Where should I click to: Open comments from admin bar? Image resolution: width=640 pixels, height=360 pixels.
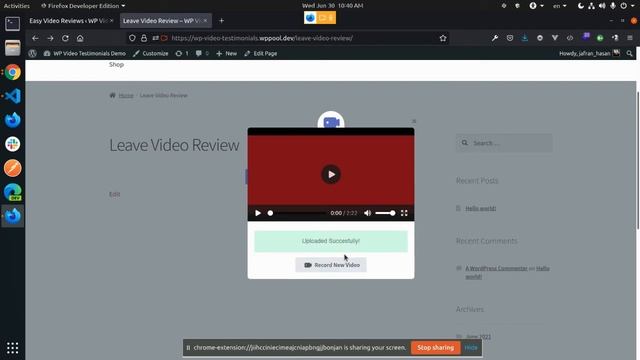click(202, 53)
